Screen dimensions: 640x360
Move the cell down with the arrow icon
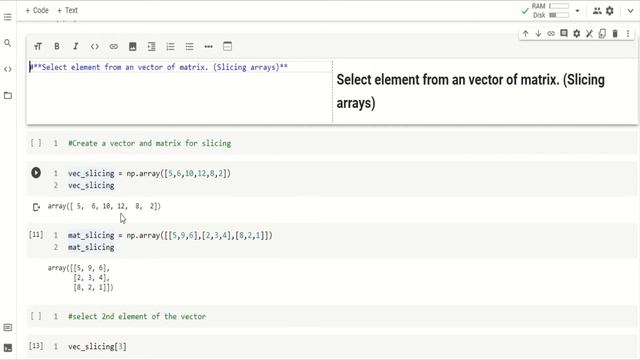(x=538, y=33)
